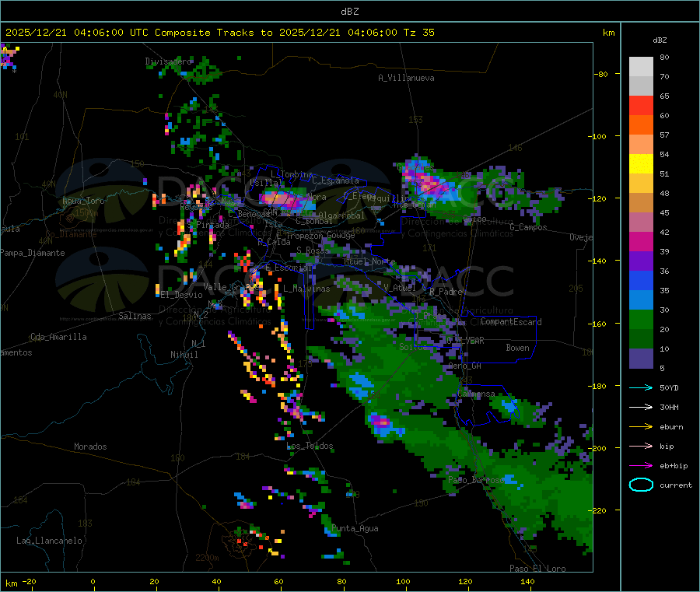Click the Los_Toldos location label
The width and height of the screenshot is (700, 592).
[310, 446]
